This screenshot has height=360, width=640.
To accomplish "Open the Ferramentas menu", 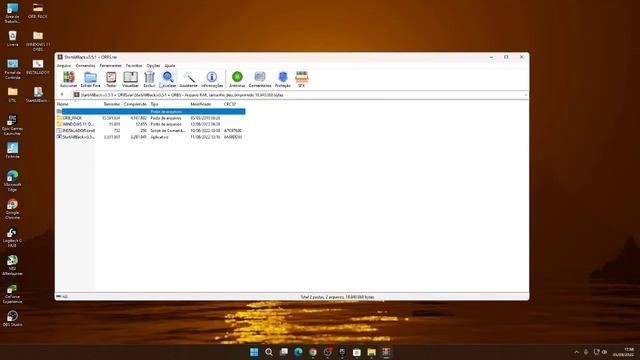I will (x=110, y=65).
